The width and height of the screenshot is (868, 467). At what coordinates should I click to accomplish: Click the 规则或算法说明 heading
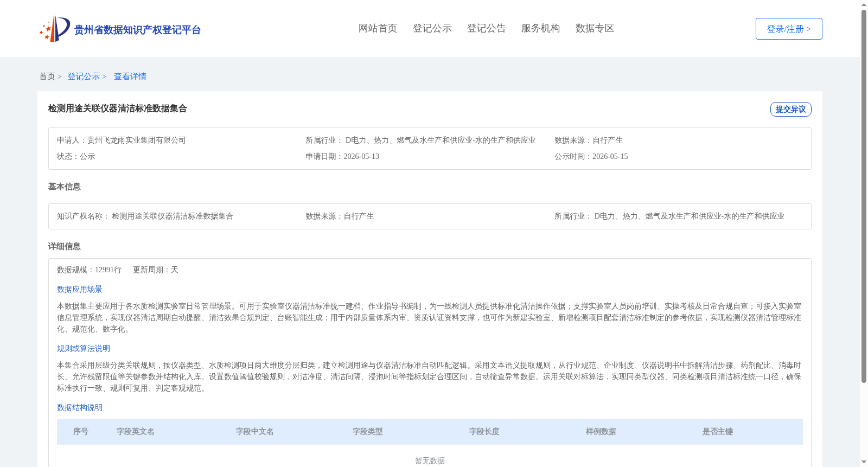pos(84,348)
